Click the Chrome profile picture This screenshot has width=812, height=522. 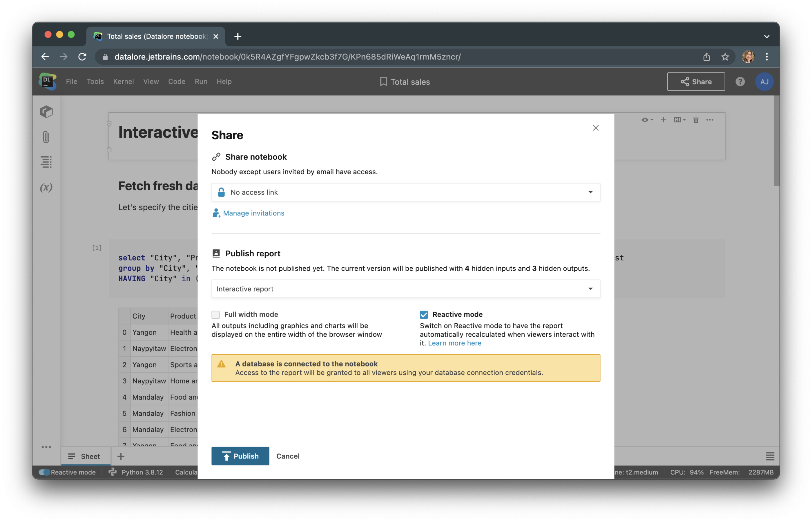tap(748, 57)
